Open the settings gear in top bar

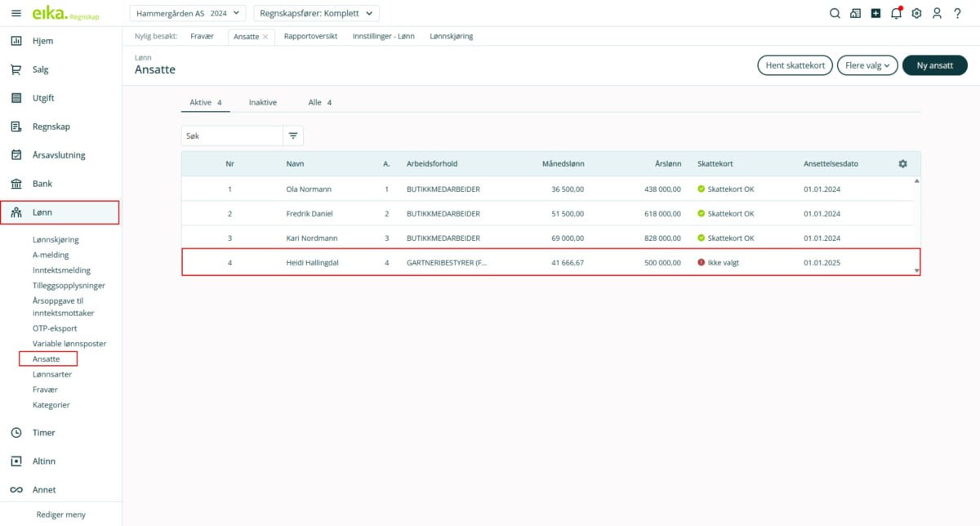point(916,13)
